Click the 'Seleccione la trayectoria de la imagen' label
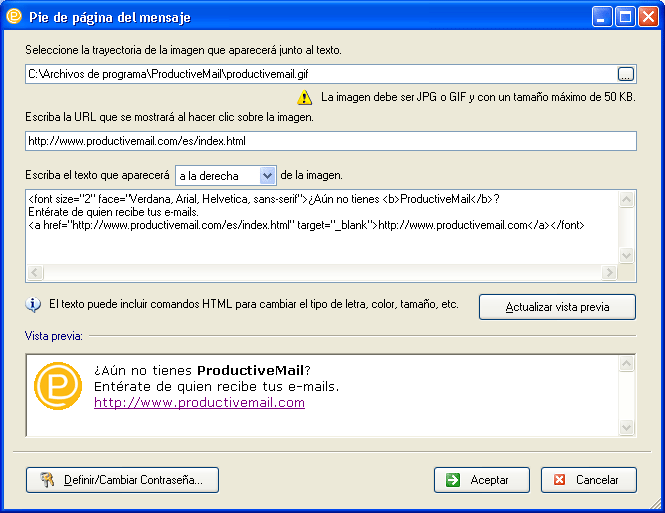Viewport: 665px width, 513px height. coord(183,50)
